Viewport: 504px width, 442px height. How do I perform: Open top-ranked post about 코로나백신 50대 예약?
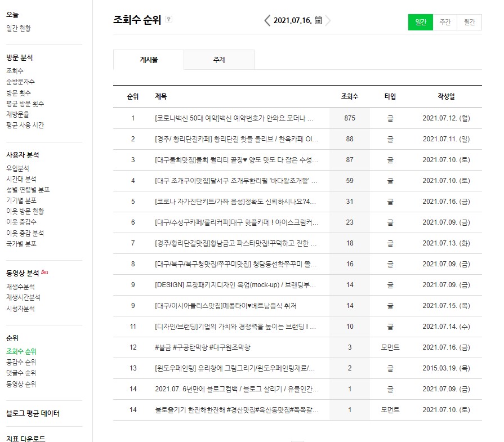[237, 118]
